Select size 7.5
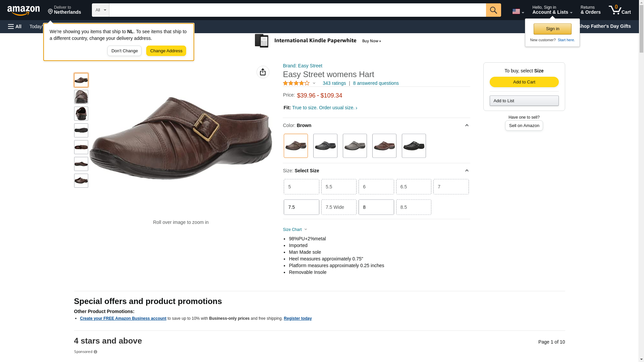This screenshot has width=644, height=362. tap(301, 207)
